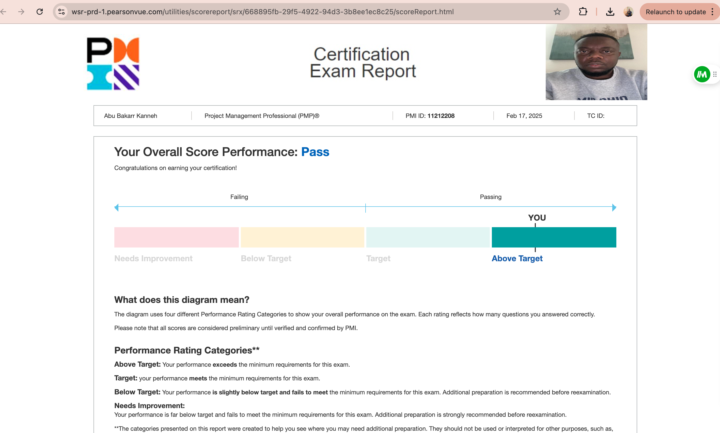Click the TC ID label
The width and height of the screenshot is (720, 433).
tap(596, 116)
